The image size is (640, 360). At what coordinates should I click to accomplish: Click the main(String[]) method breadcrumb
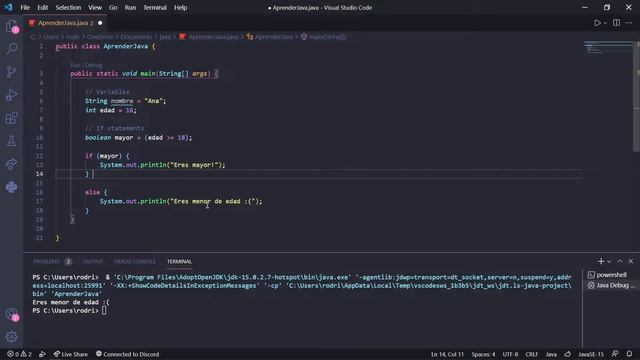point(328,37)
